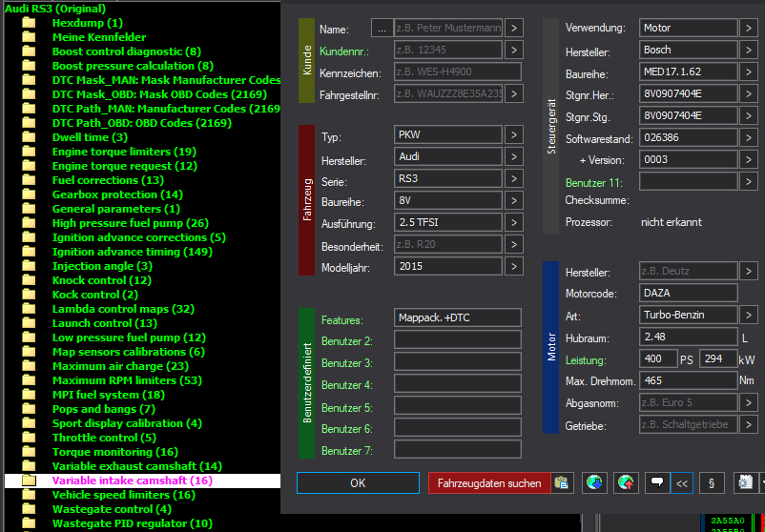Screen dimensions: 765x532
Task: Click the green Benutzer 11 label
Action: [x=593, y=183]
